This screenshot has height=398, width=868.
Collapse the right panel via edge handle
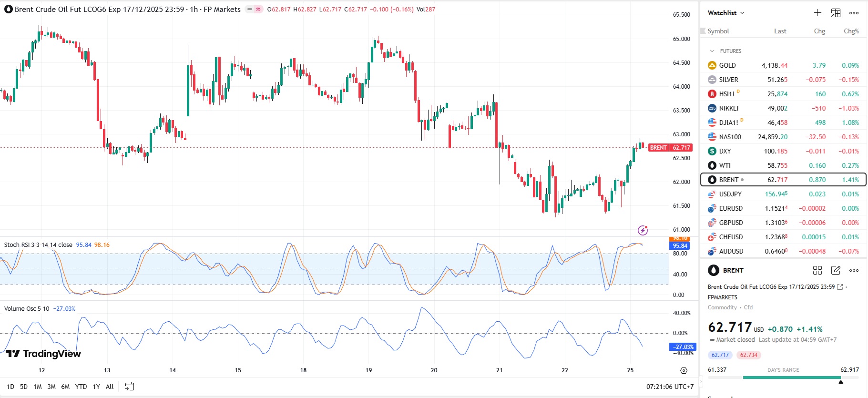[x=701, y=381]
